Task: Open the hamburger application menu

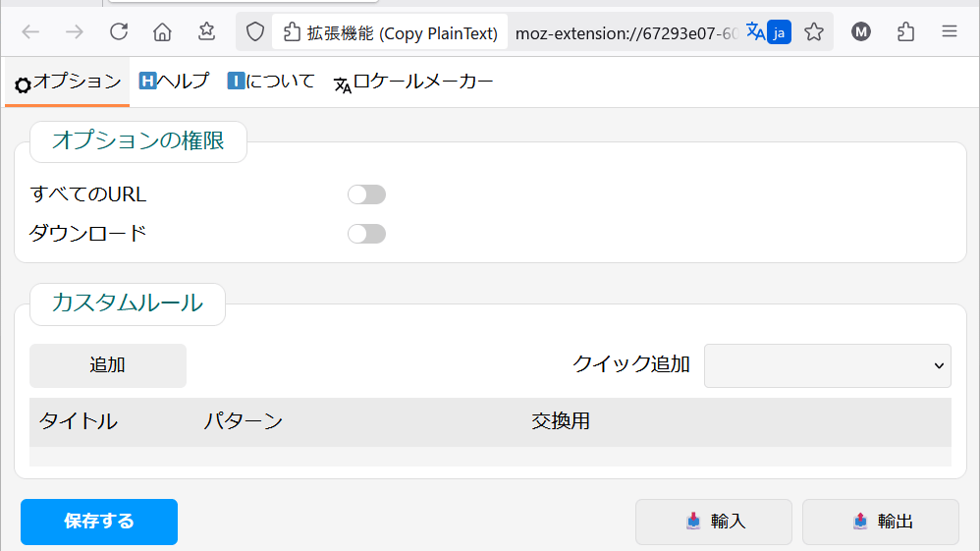Action: 950,31
